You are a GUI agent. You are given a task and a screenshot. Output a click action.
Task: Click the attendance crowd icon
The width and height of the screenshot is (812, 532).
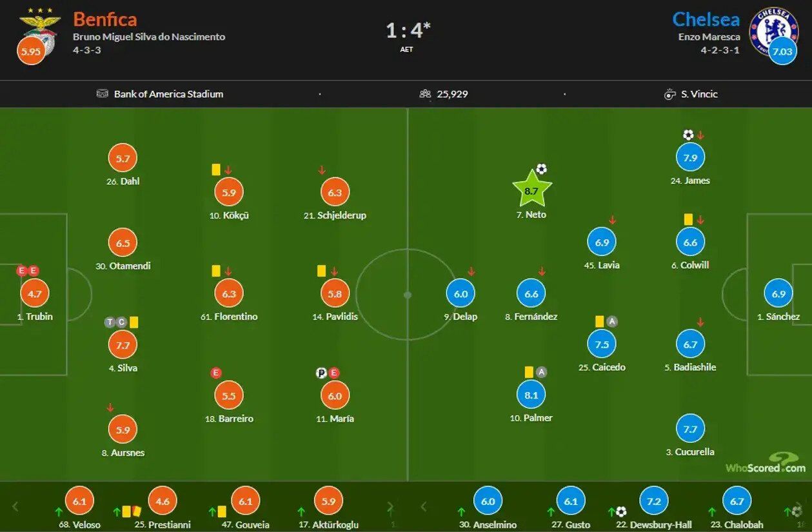coord(425,94)
